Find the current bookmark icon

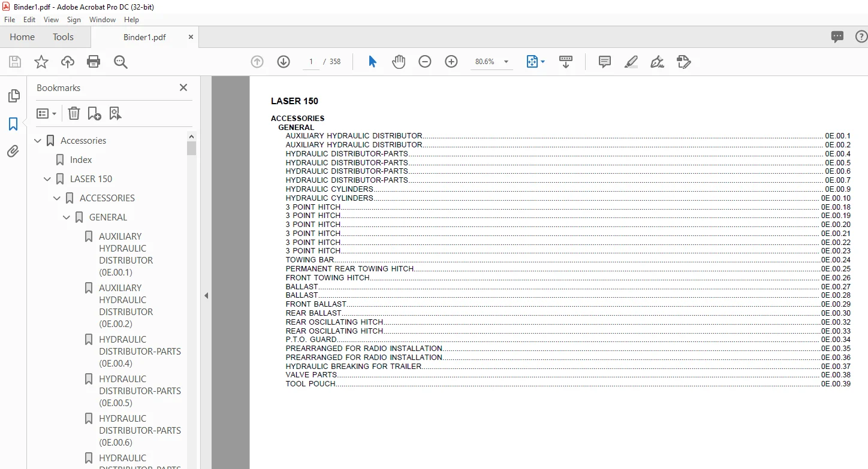click(116, 113)
